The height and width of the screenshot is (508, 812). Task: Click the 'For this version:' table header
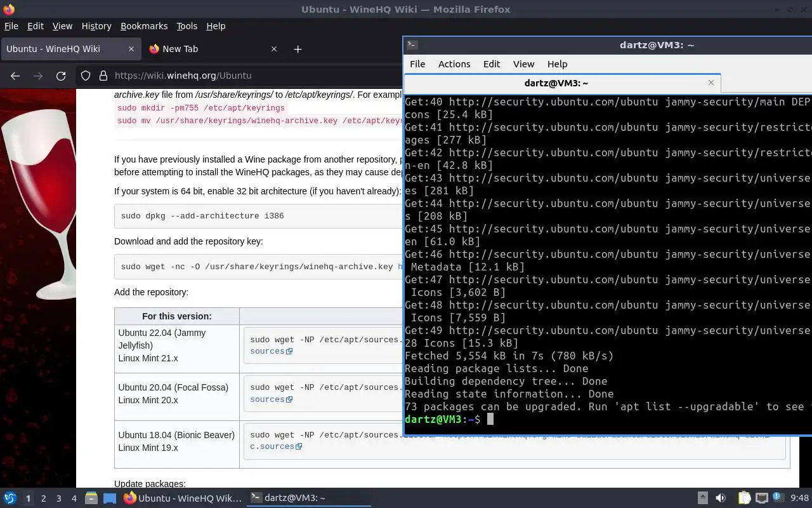[x=177, y=316]
